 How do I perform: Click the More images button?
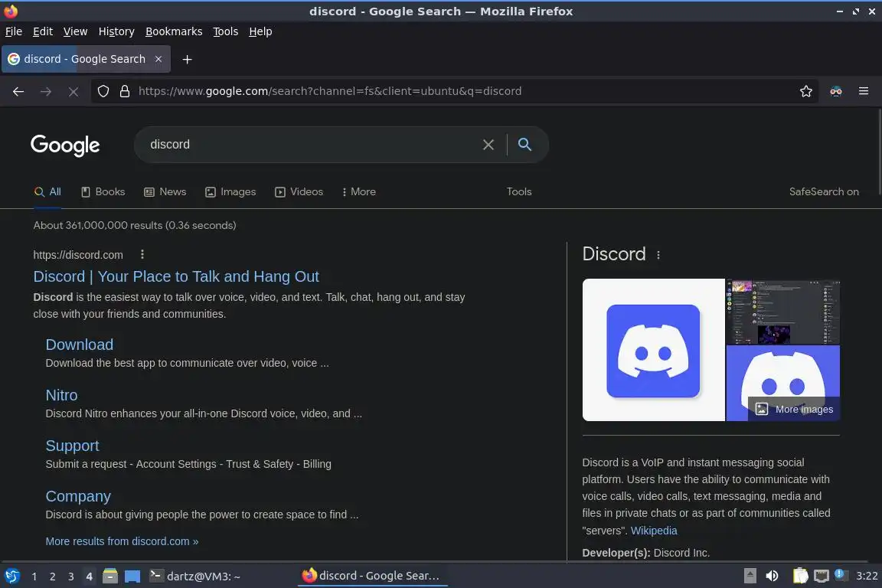(794, 409)
